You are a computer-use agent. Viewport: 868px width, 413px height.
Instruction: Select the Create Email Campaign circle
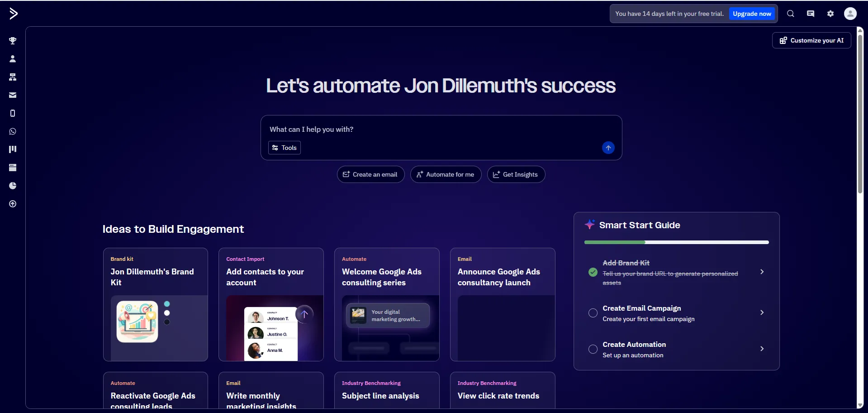[593, 313]
